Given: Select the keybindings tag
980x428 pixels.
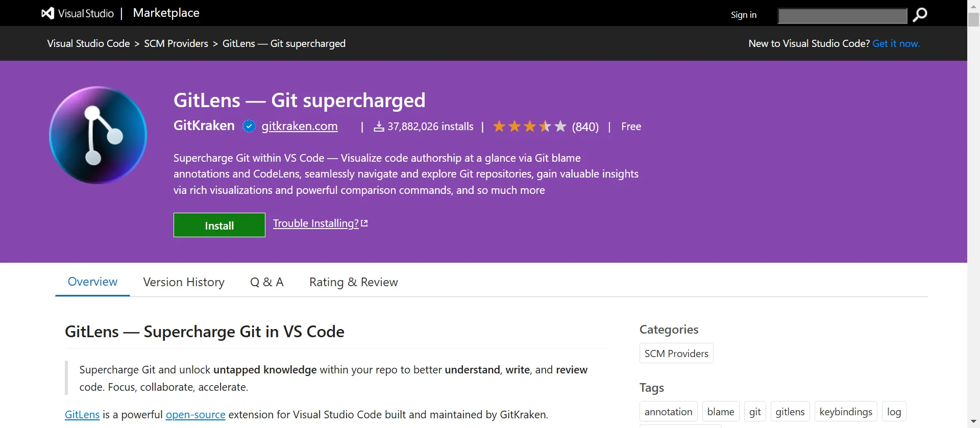Looking at the screenshot, I should click(846, 411).
